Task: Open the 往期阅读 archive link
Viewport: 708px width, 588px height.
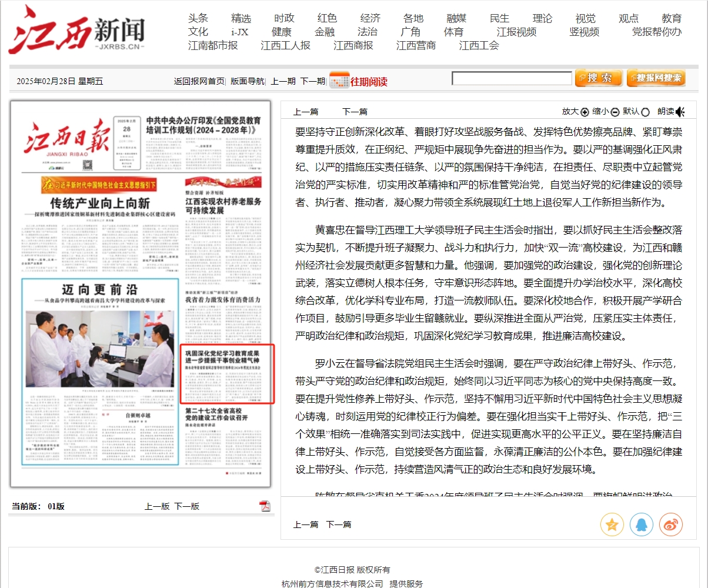Action: (369, 82)
